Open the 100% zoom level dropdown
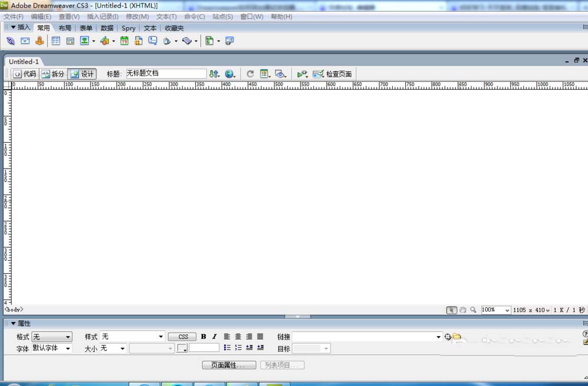 point(496,310)
